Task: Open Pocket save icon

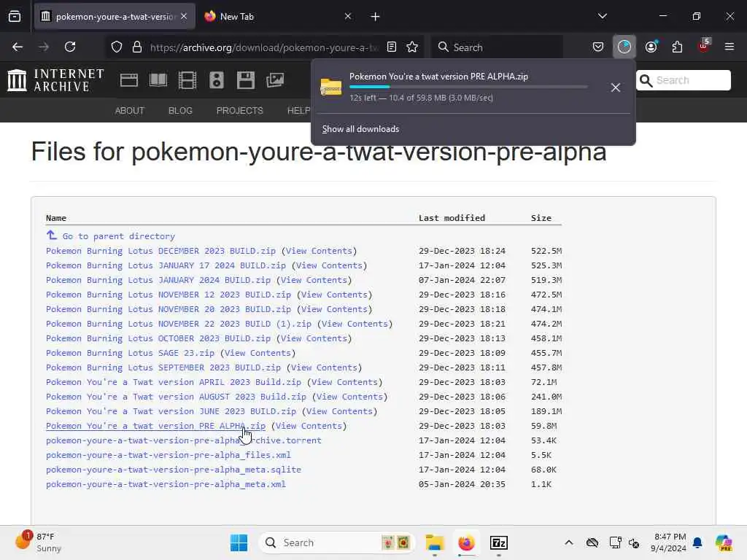Action: click(598, 47)
